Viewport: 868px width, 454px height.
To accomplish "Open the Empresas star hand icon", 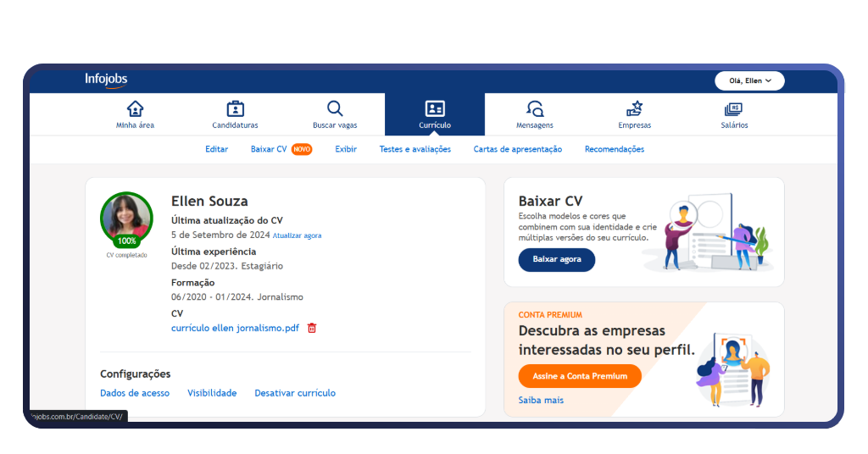I will point(634,108).
